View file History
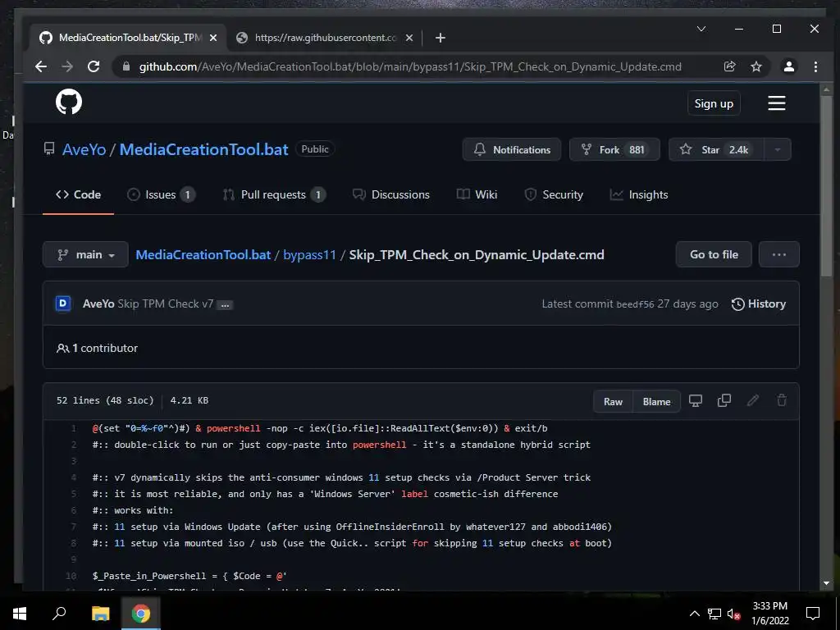Image resolution: width=840 pixels, height=630 pixels. [x=759, y=304]
